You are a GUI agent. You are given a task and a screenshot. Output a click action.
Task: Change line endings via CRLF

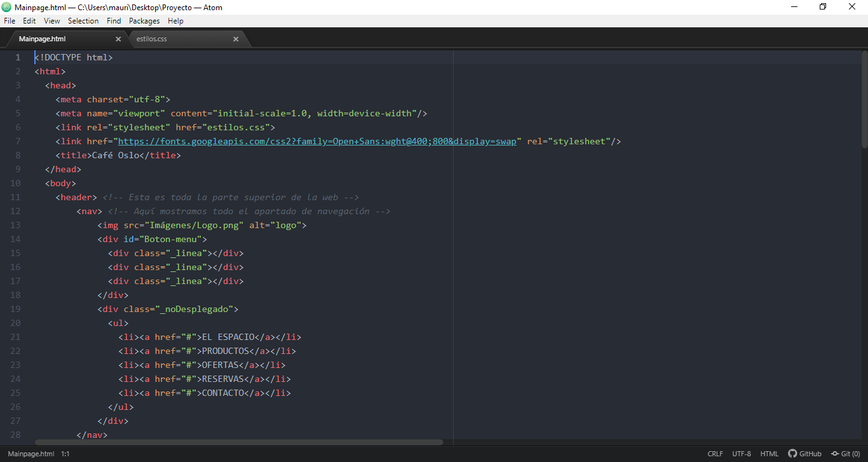(x=715, y=454)
